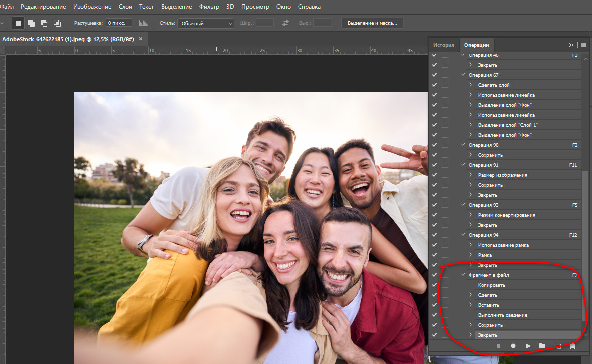Swap width and height arrows icon
Image resolution: width=592 pixels, height=364 pixels.
tap(285, 23)
